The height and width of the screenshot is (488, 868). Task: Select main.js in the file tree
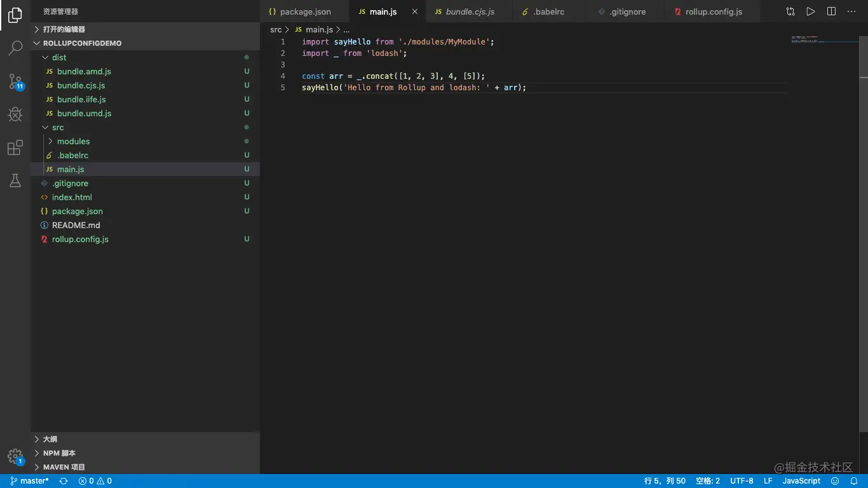145,169
